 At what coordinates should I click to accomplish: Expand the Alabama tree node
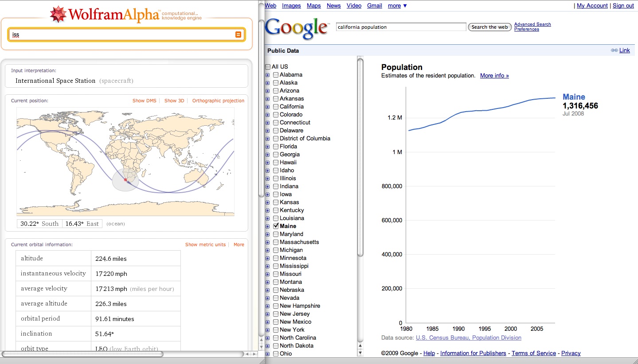pos(267,75)
